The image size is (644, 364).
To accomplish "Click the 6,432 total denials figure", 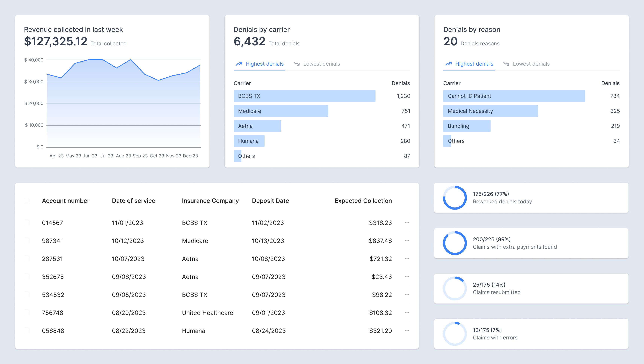I will (249, 42).
